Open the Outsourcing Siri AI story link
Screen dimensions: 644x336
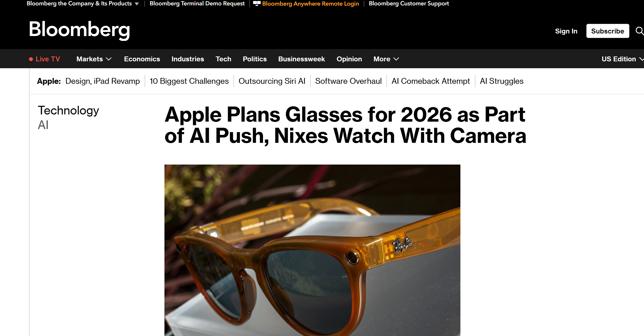coord(272,81)
